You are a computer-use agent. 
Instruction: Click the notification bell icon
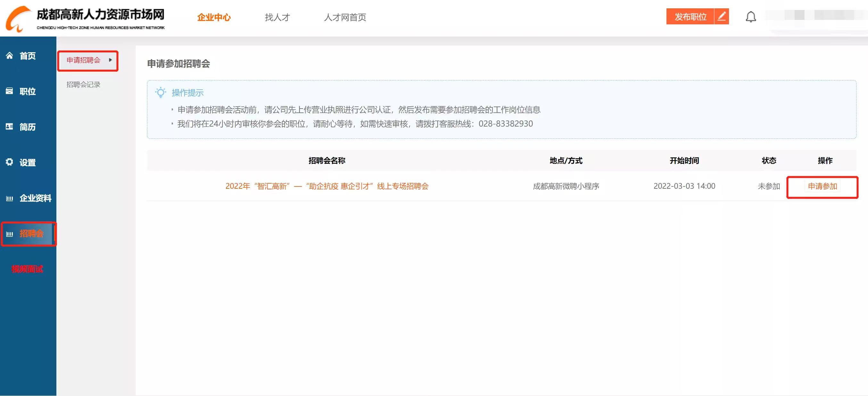click(x=750, y=17)
